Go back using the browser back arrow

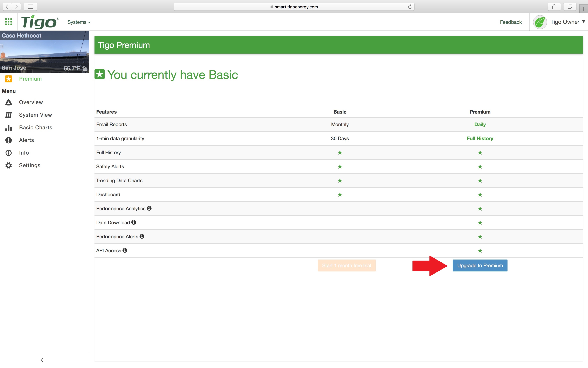tap(7, 7)
